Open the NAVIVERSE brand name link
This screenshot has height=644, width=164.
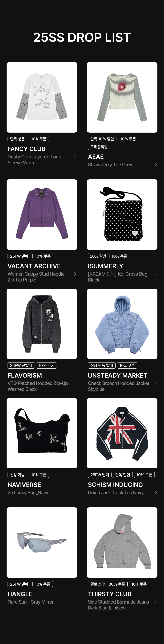coord(24,484)
